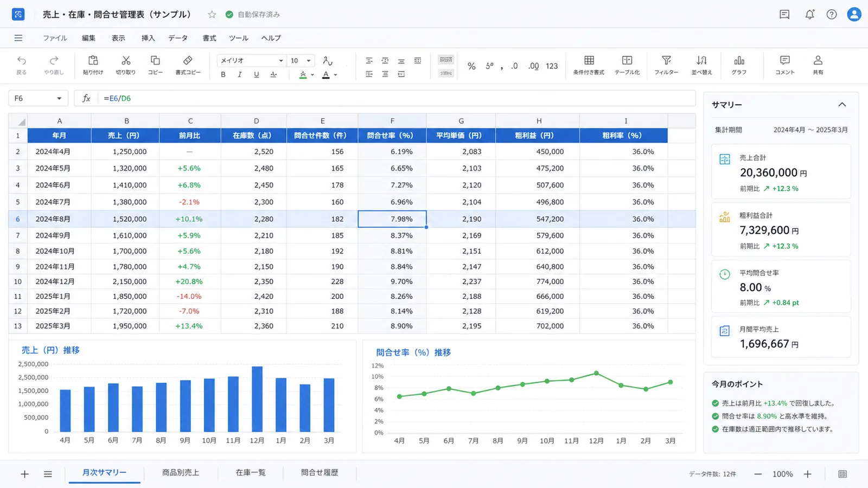Click the grid view icon in status bar

point(843,474)
